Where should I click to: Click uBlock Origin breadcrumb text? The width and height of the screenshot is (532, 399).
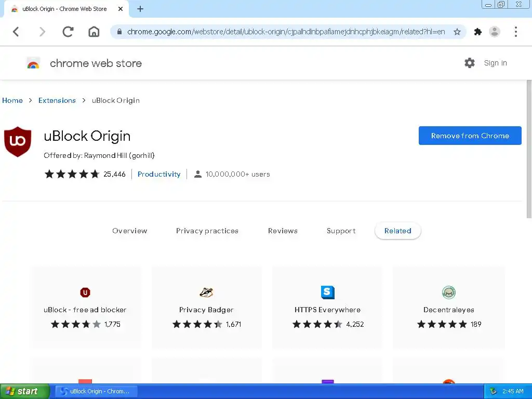point(116,100)
